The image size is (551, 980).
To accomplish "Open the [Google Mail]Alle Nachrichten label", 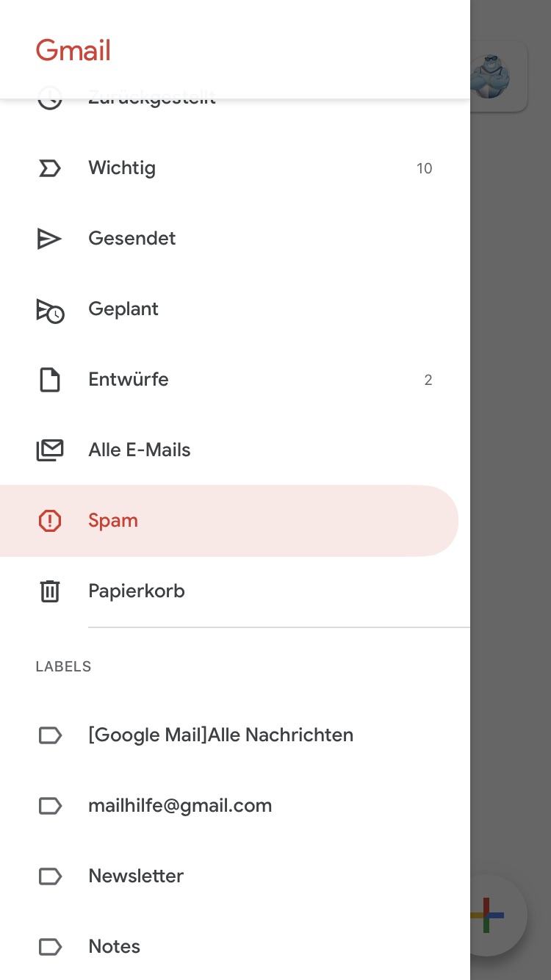I will (x=220, y=735).
